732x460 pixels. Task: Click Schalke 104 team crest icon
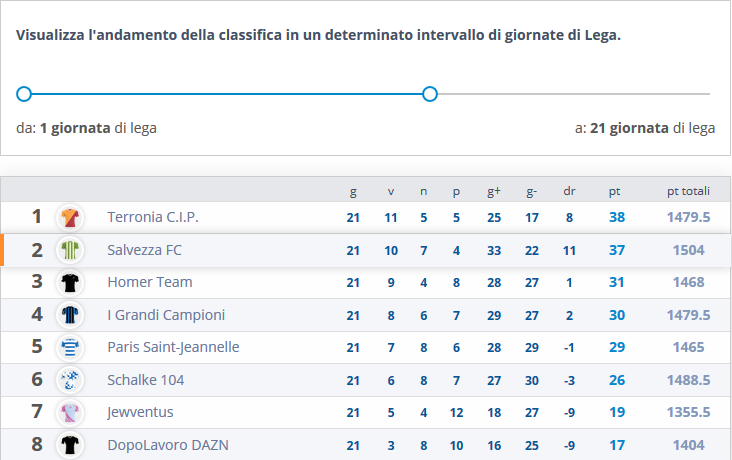(70, 380)
